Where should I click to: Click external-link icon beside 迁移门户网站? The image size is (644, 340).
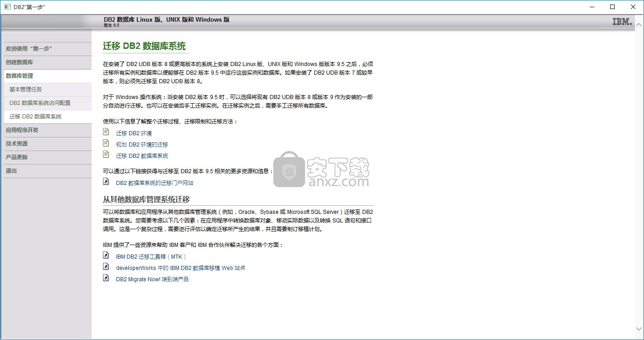tap(106, 182)
